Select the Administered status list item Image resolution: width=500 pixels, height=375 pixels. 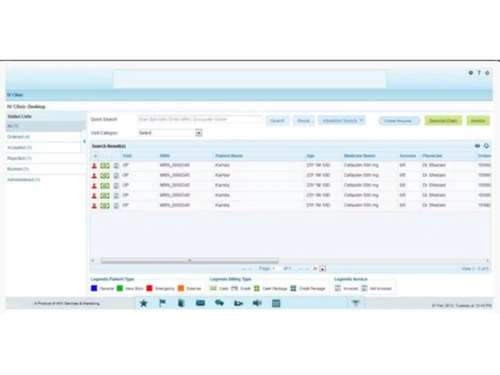pos(24,180)
